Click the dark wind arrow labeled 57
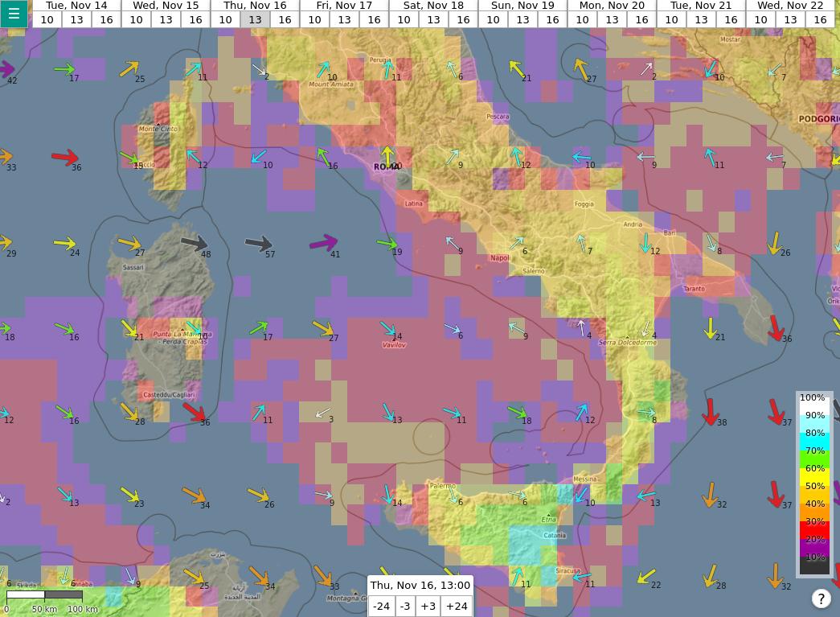 tap(259, 244)
